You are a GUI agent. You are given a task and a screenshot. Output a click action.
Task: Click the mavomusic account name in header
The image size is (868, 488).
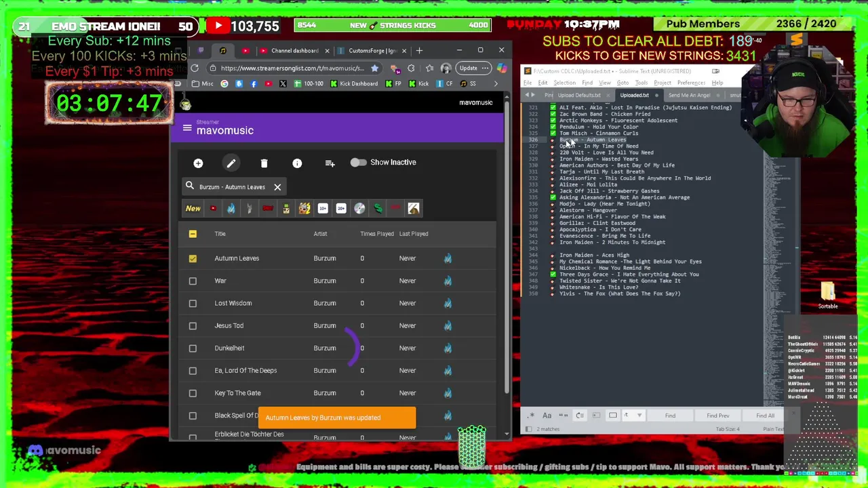(x=475, y=103)
